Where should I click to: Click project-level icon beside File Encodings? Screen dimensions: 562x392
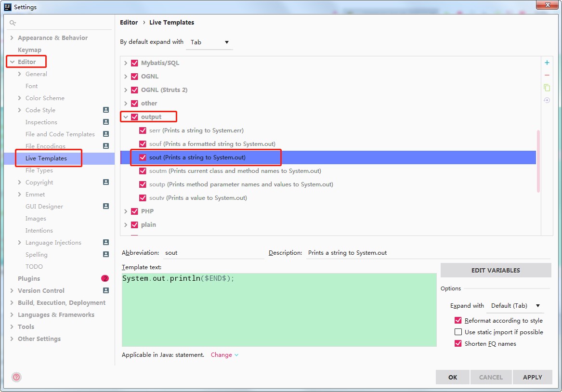point(106,146)
